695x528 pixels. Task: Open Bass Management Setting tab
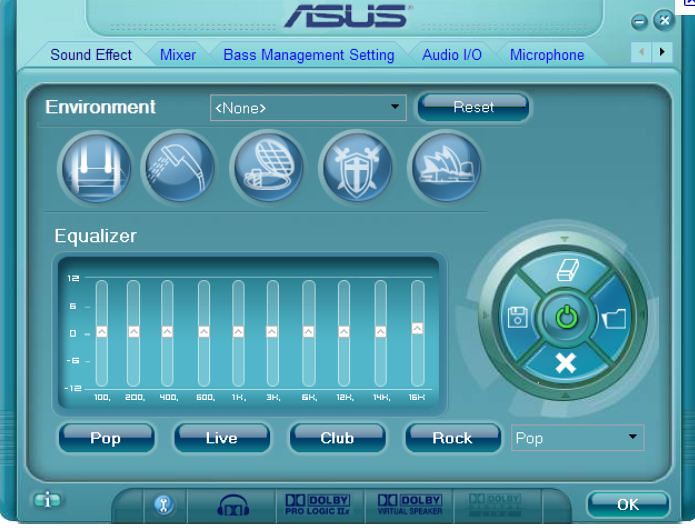coord(309,55)
